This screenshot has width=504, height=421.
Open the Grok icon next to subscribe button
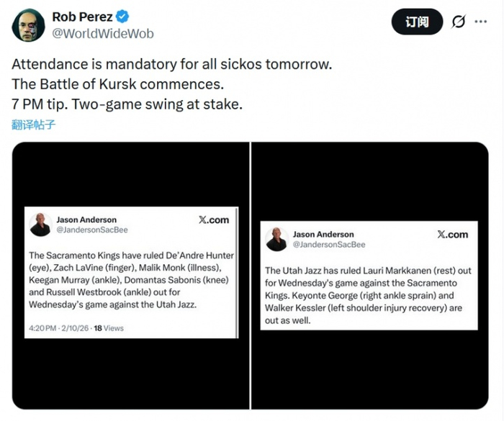pyautogui.click(x=458, y=22)
